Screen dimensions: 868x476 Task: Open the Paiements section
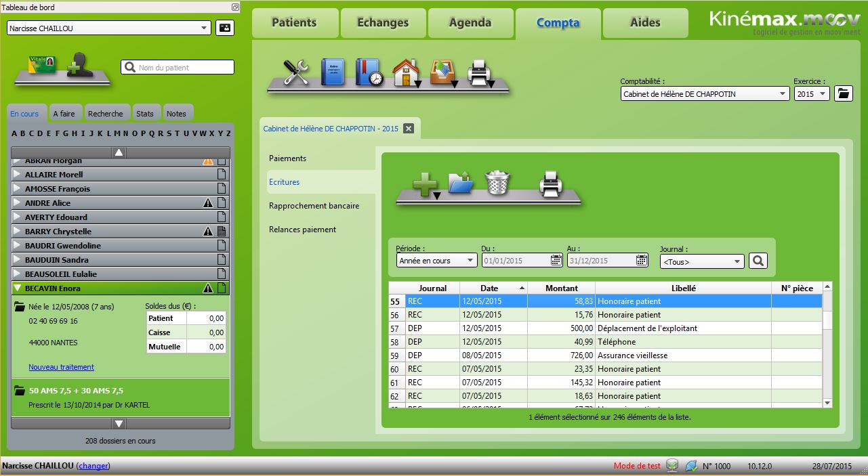pos(288,158)
